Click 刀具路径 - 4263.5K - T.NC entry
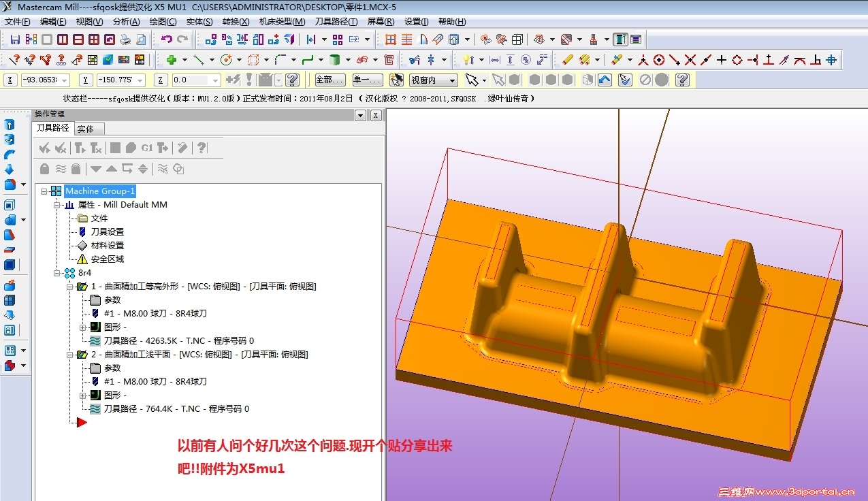868x501 pixels. (179, 341)
